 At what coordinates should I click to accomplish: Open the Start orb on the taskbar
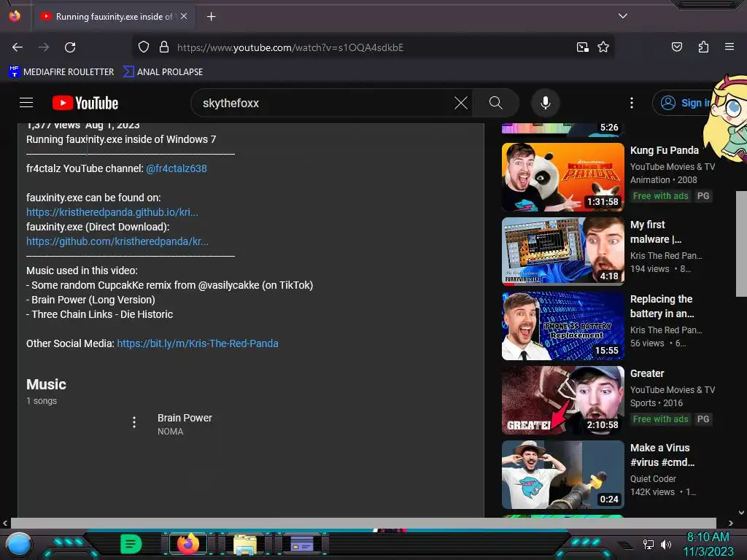point(19,544)
